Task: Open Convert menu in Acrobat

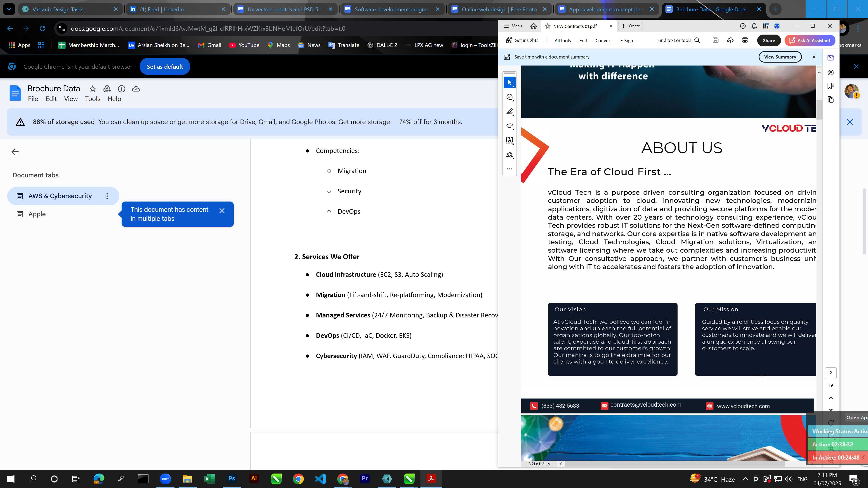Action: pos(604,40)
